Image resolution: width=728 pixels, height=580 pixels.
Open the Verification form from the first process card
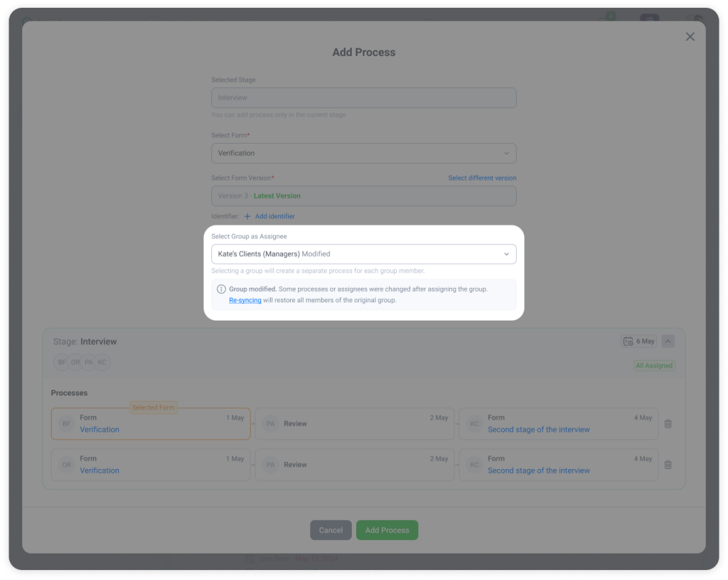(100, 429)
